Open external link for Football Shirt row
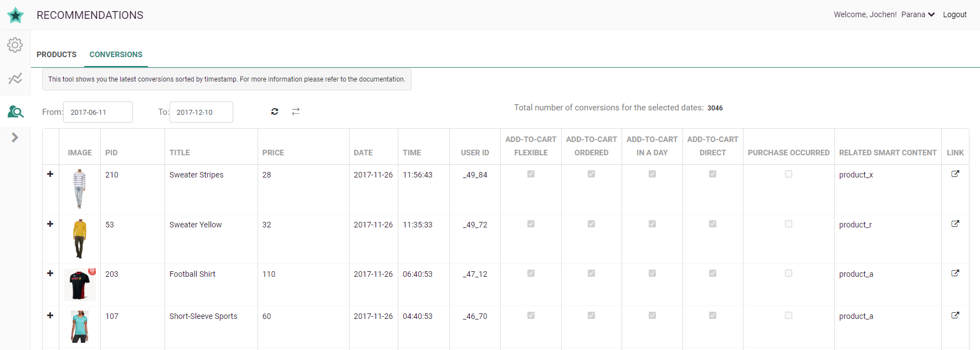Viewport: 980px width, 350px height. pyautogui.click(x=955, y=273)
